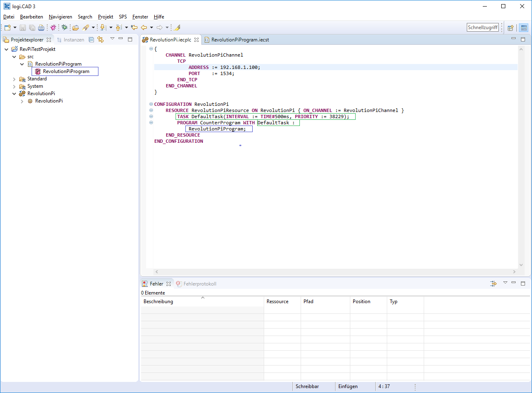Fold the top CHANNEL brace block
Screen dimensions: 532x393
(x=151, y=49)
